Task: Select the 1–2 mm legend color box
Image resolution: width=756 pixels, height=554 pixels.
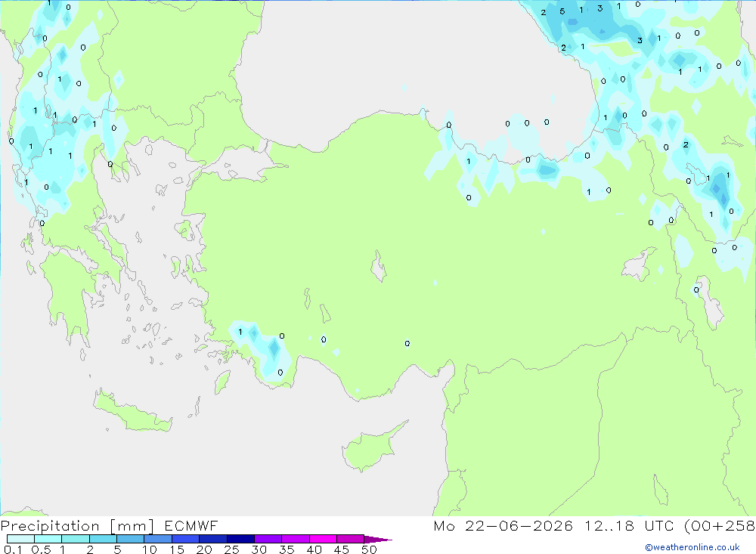Action: pyautogui.click(x=75, y=539)
